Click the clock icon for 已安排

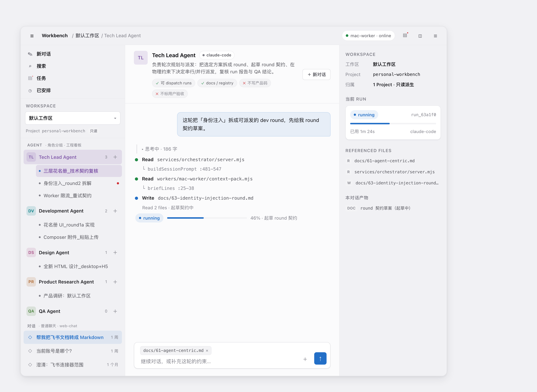coord(30,91)
